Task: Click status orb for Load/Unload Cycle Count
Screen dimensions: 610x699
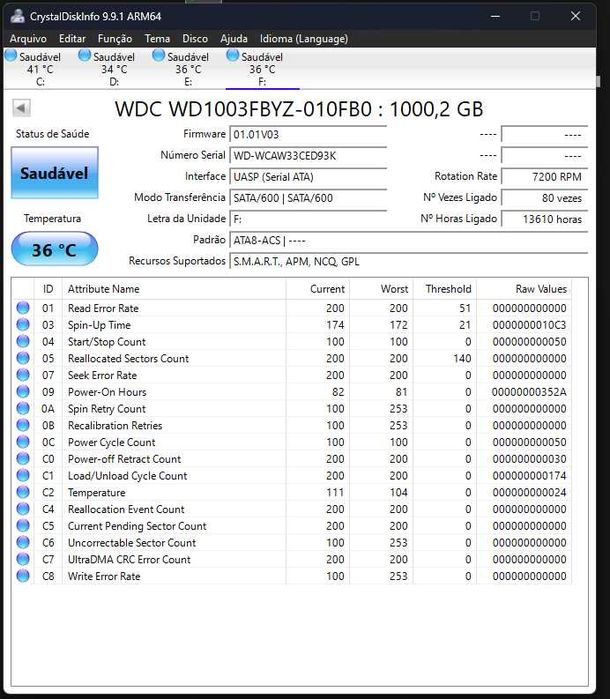Action: tap(23, 475)
